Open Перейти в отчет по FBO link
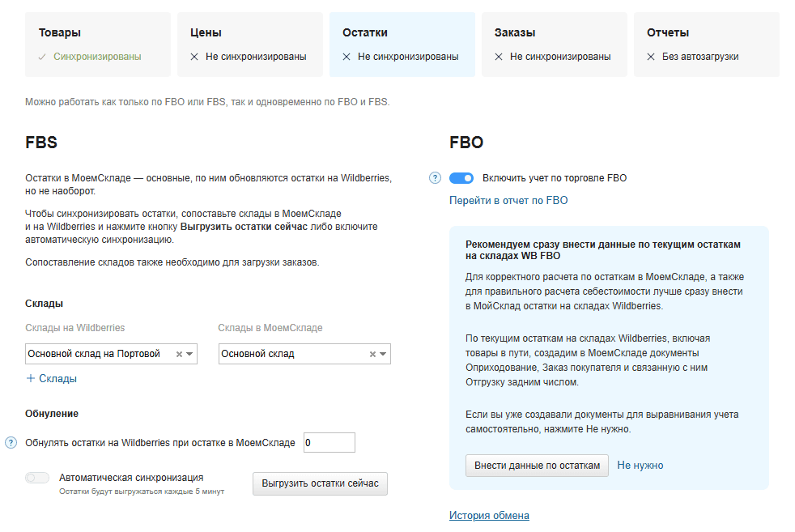The width and height of the screenshot is (795, 532). point(508,200)
